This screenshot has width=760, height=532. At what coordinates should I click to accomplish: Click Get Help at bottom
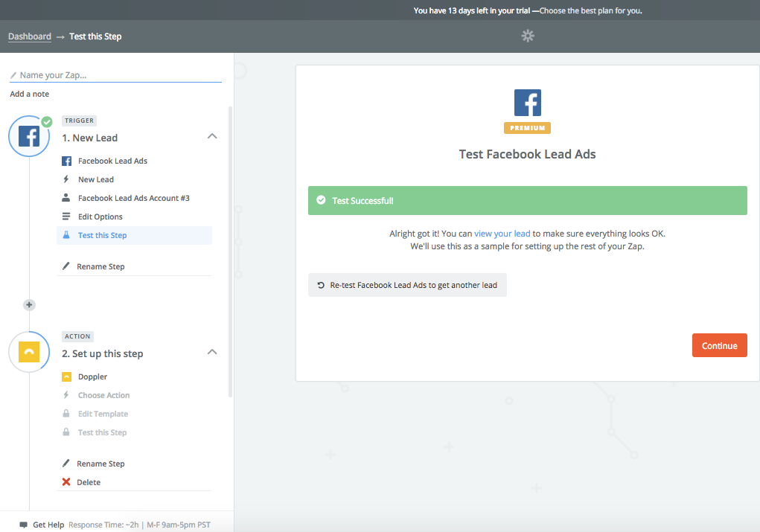click(48, 525)
